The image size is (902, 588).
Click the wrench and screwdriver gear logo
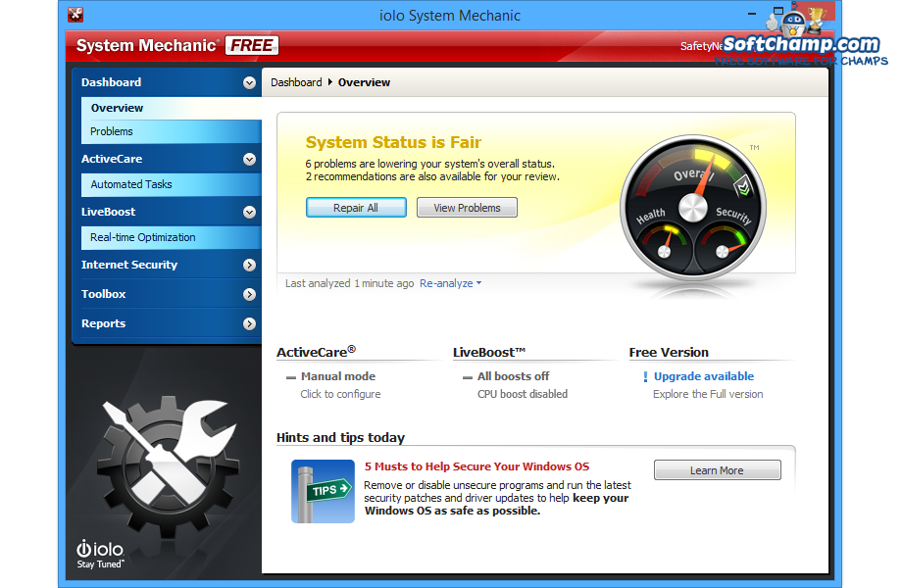[168, 465]
